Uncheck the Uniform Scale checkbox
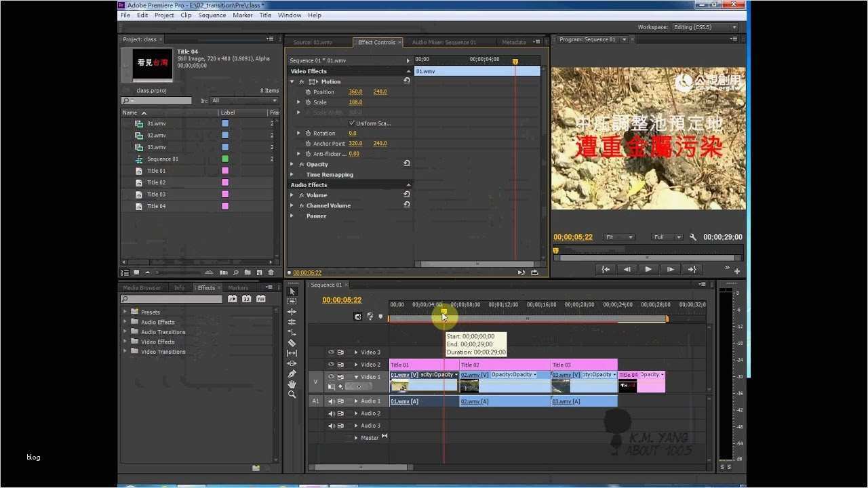The width and height of the screenshot is (868, 488). click(x=351, y=123)
